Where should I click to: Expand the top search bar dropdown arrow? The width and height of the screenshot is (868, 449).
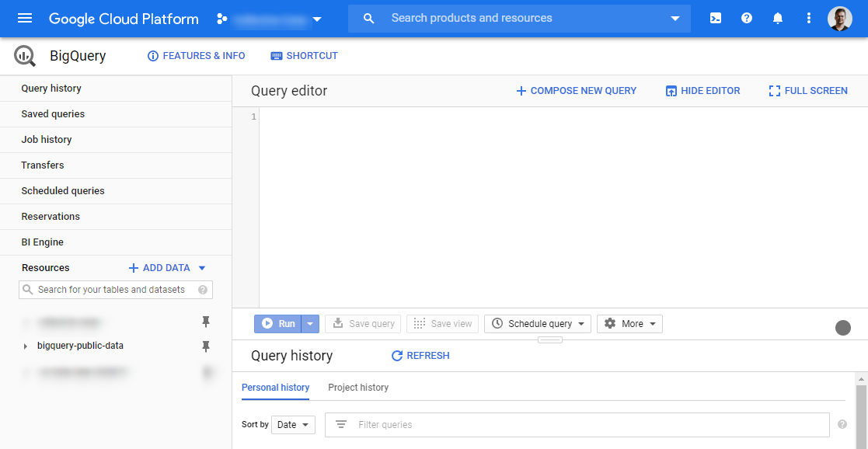click(x=675, y=19)
